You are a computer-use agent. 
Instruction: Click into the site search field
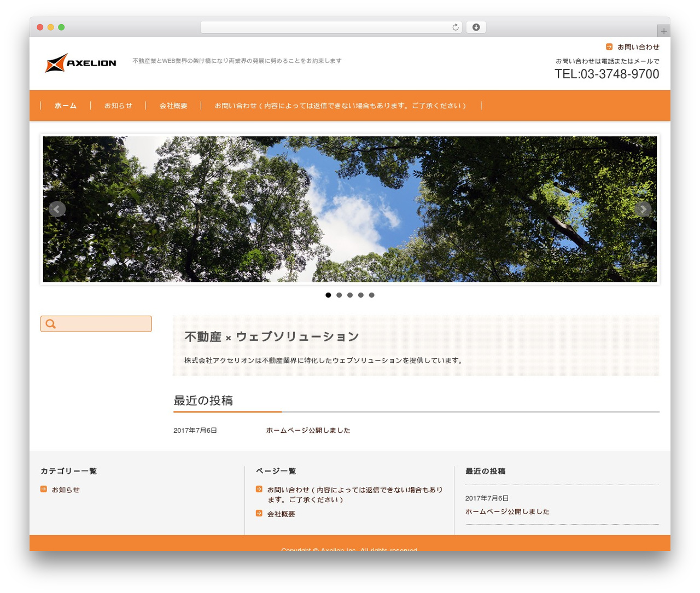coord(96,324)
